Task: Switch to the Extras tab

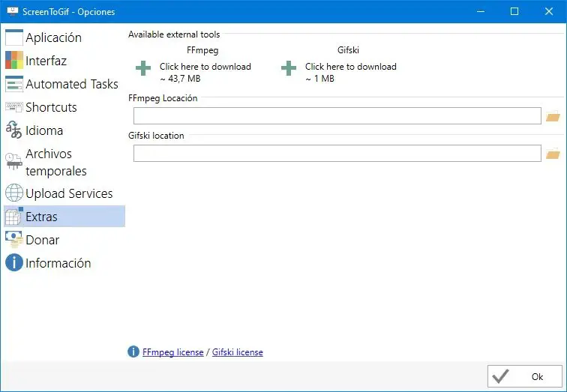Action: coord(41,217)
